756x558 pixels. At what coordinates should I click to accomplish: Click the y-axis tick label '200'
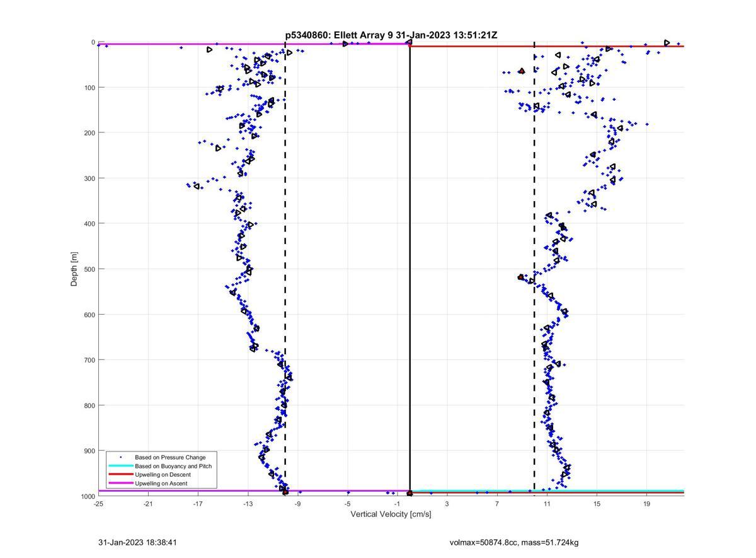coord(89,133)
